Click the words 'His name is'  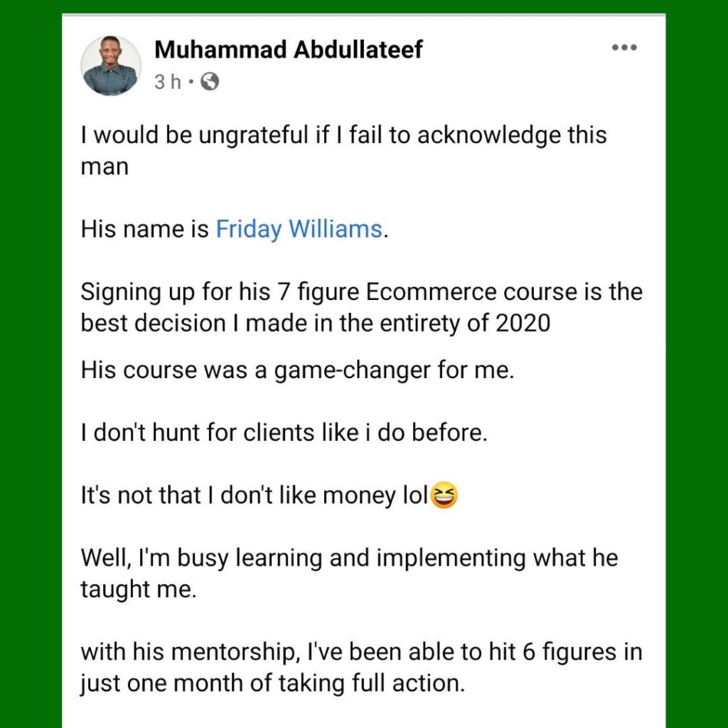click(x=145, y=230)
